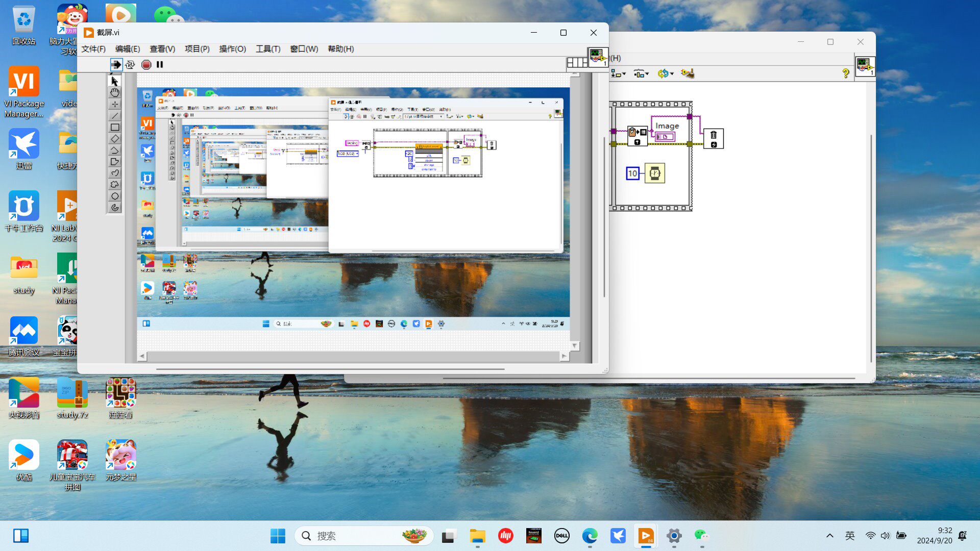Select the oval ROI tool

coord(115,196)
